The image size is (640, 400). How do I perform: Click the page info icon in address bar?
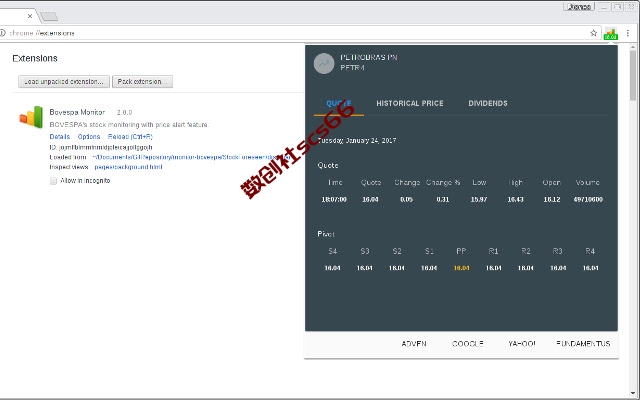(2, 33)
